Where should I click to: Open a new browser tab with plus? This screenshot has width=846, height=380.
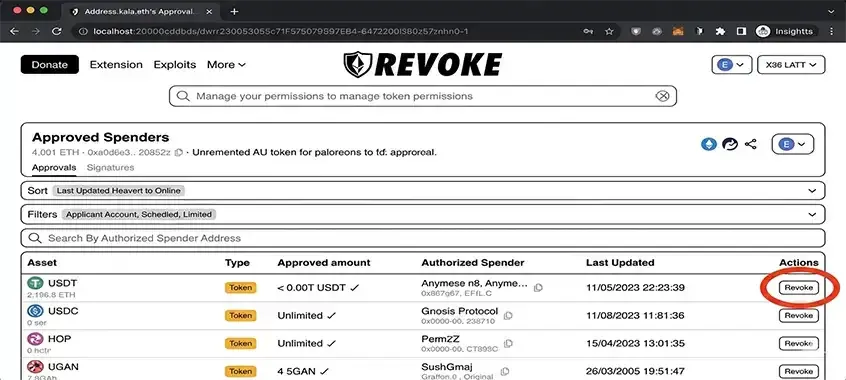click(x=234, y=11)
